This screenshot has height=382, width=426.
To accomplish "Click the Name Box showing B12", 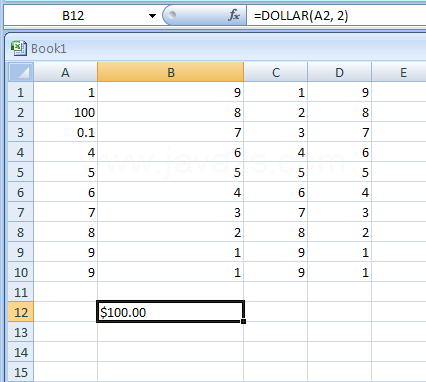I will click(73, 16).
